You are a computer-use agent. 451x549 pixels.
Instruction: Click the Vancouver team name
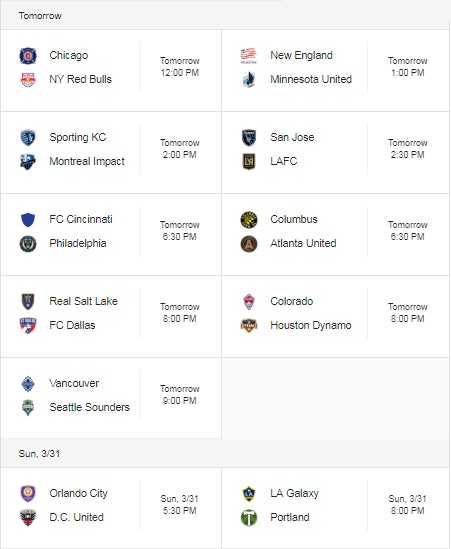tap(74, 383)
